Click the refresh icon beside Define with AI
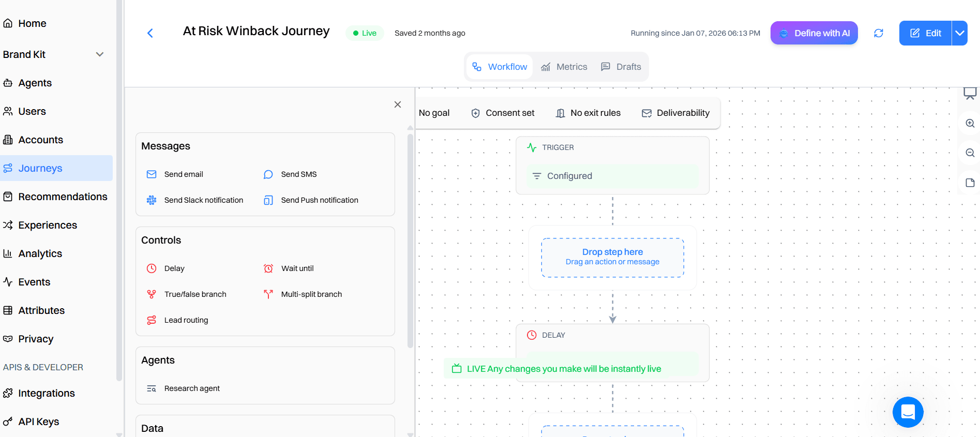This screenshot has height=437, width=980. 878,33
